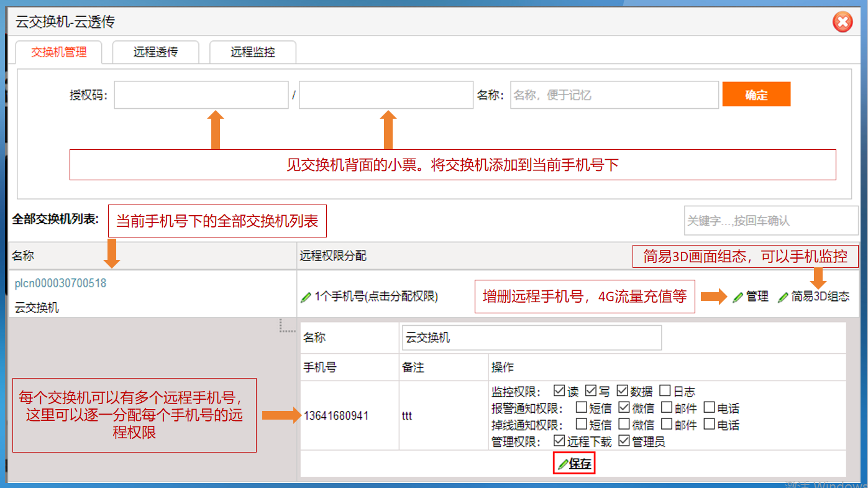The width and height of the screenshot is (868, 488).
Task: Click 保存 to save the permissions
Action: point(574,464)
